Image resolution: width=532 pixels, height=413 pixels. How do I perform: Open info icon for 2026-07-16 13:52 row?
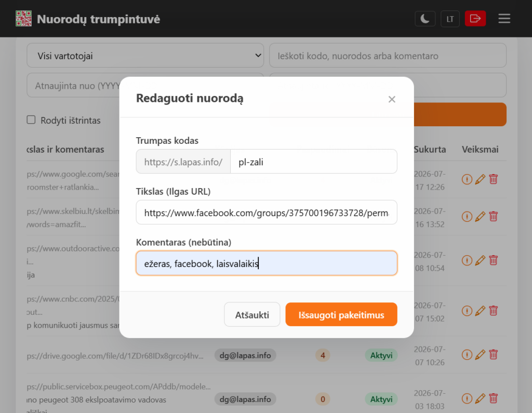[x=467, y=217]
